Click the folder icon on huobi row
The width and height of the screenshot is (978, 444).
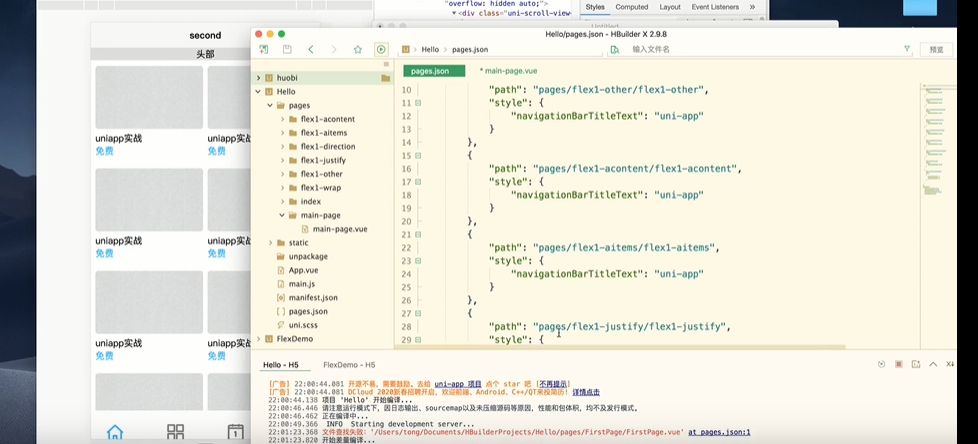tap(385, 78)
